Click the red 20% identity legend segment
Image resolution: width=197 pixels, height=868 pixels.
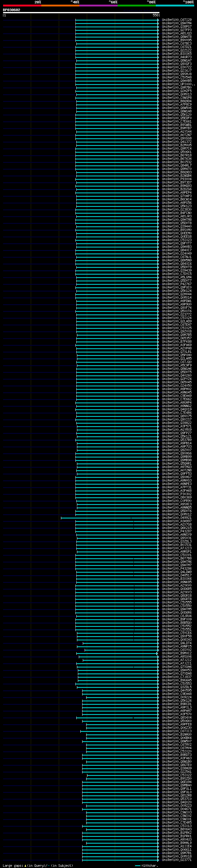(22, 6)
